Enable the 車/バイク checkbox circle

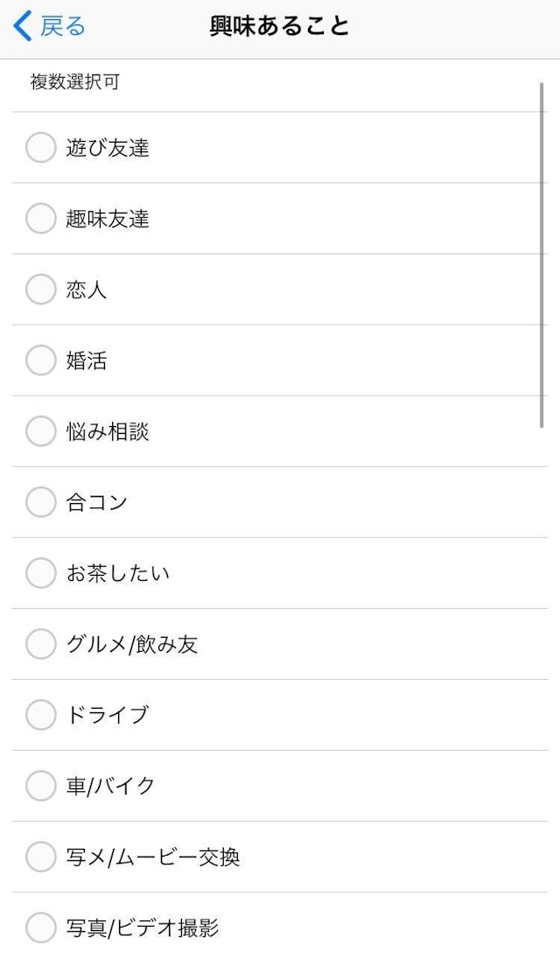point(40,785)
